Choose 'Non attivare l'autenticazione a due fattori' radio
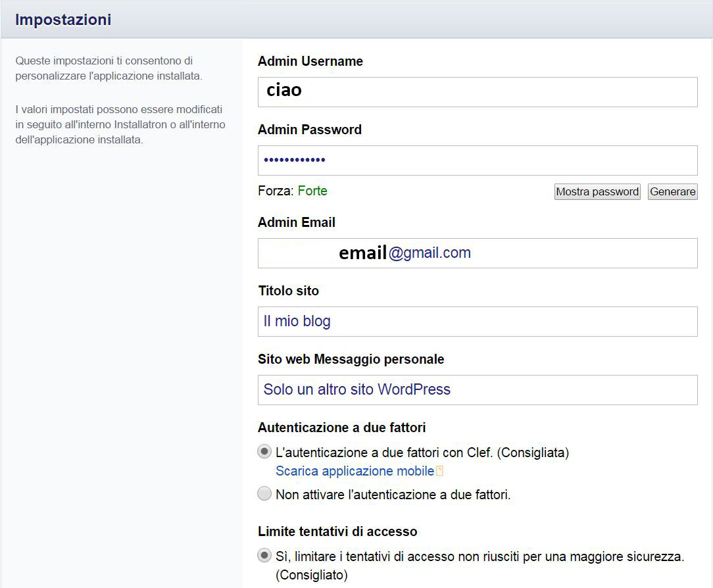 point(264,494)
